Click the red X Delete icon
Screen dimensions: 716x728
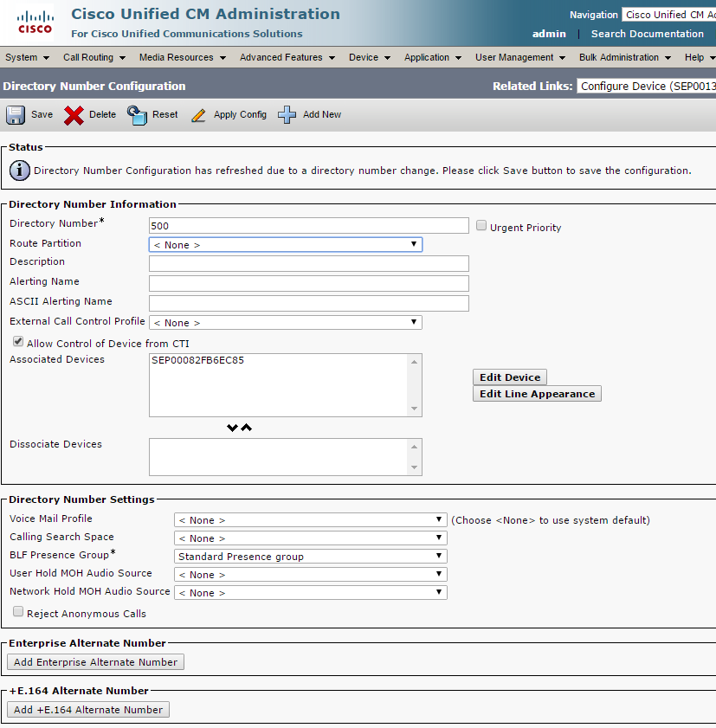pos(74,115)
